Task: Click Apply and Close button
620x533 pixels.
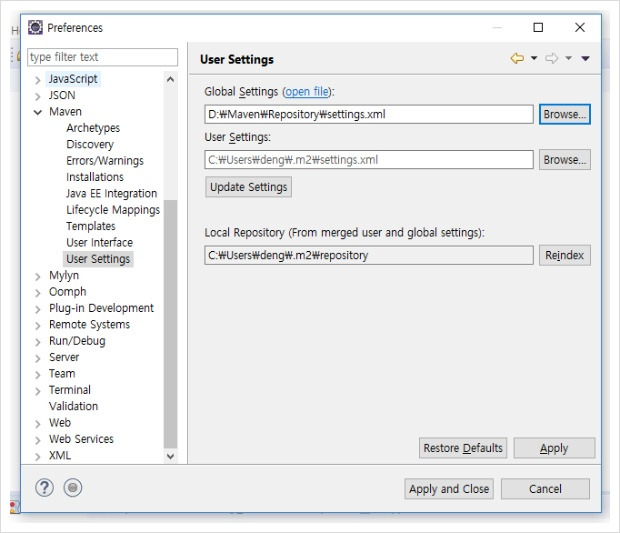Action: pos(449,489)
